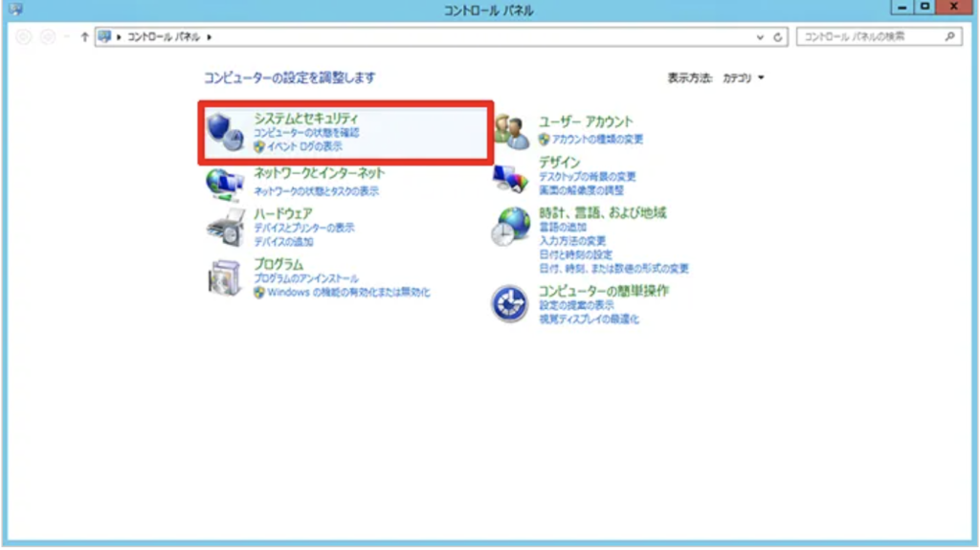
Task: Open the Network and Internet globe icon
Action: (x=226, y=181)
